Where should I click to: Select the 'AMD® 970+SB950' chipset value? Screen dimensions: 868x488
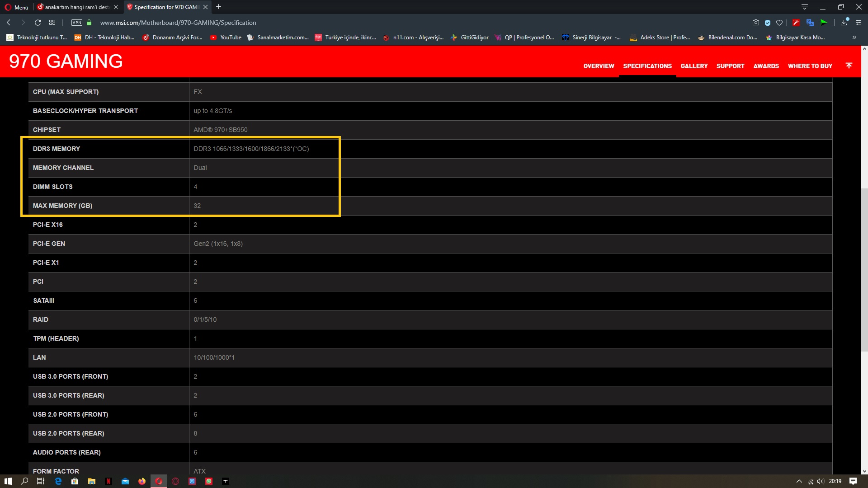221,130
